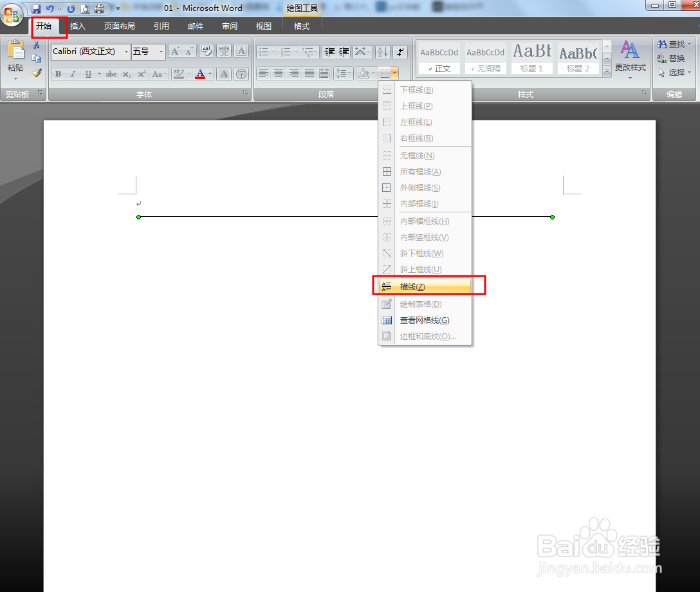Undo the last action
This screenshot has width=700, height=592.
click(50, 8)
